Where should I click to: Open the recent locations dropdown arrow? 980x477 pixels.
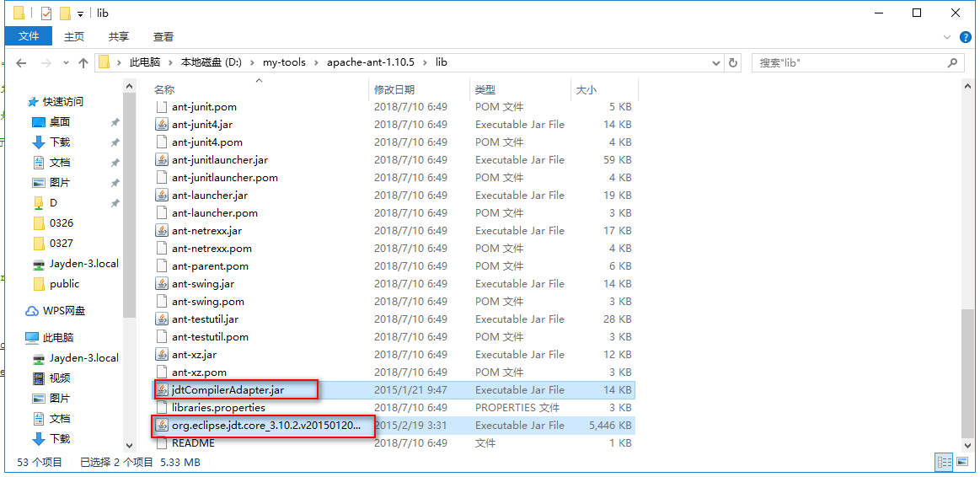[x=65, y=63]
